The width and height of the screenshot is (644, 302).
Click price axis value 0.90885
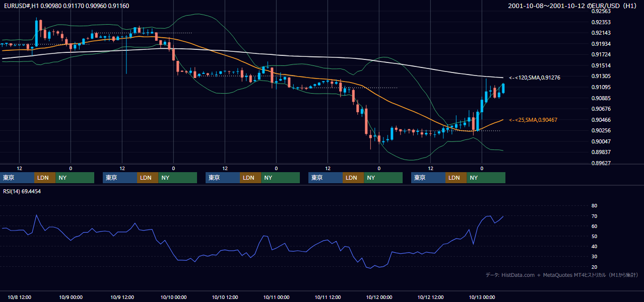601,98
